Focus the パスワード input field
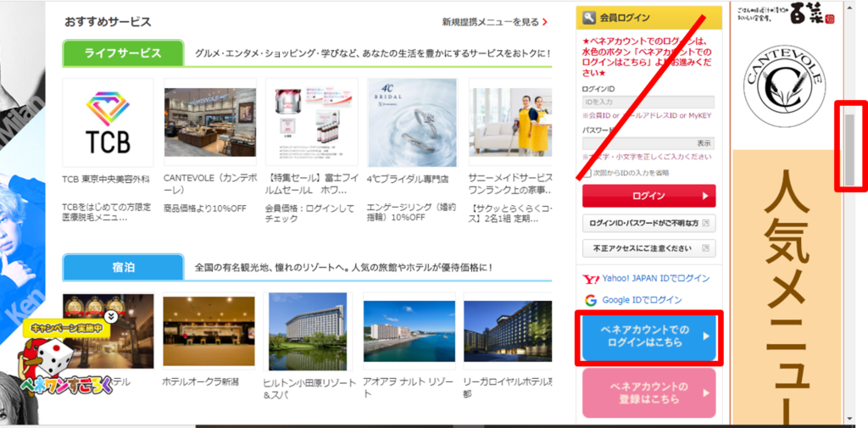 click(648, 143)
